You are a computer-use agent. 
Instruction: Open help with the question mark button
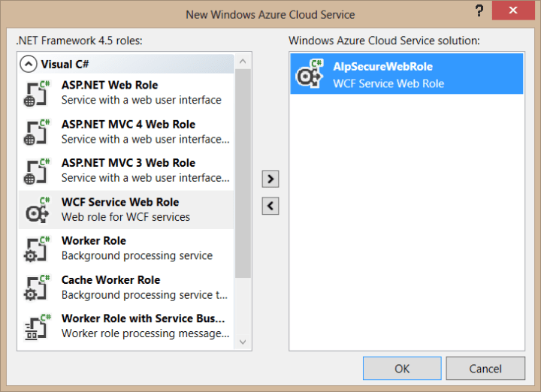(x=479, y=13)
